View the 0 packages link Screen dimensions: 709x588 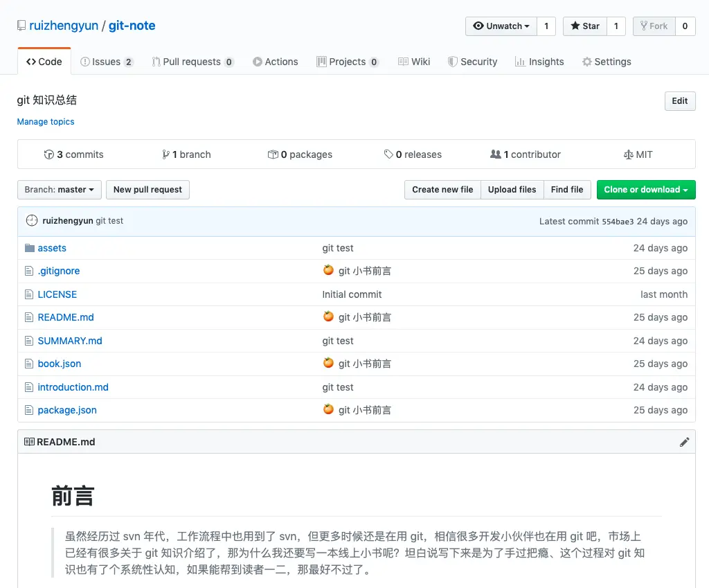pyautogui.click(x=300, y=154)
